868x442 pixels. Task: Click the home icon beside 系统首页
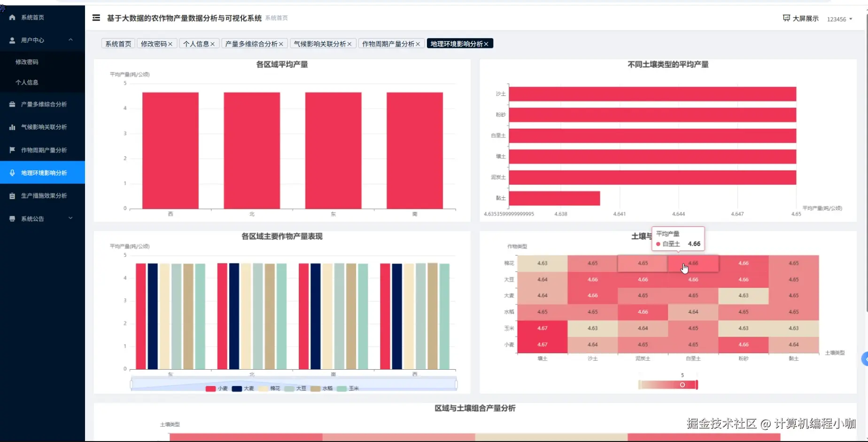tap(11, 17)
